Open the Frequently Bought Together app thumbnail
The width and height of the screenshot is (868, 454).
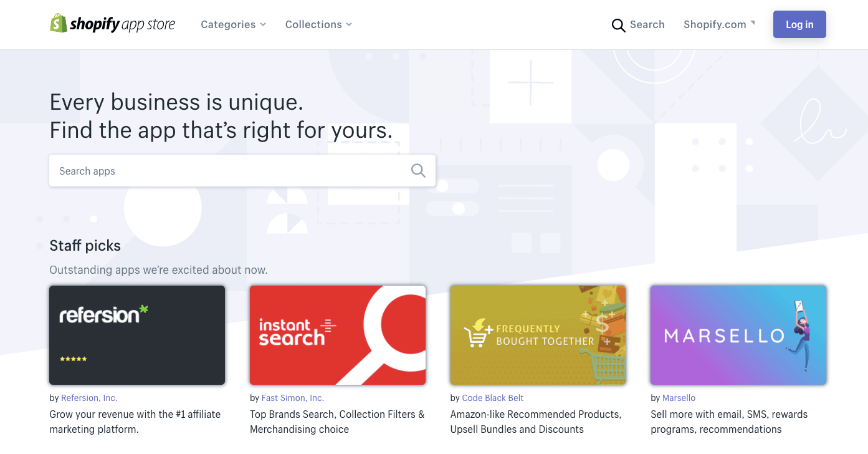pyautogui.click(x=538, y=335)
